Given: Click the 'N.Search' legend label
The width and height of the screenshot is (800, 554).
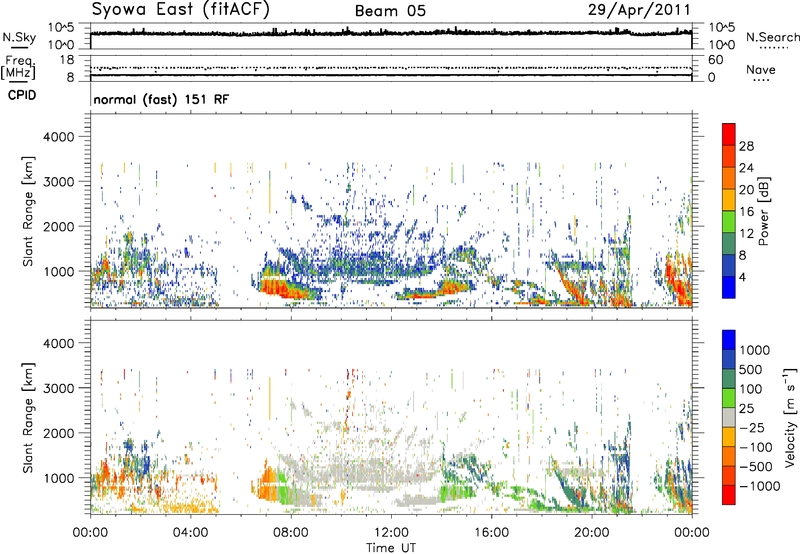Looking at the screenshot, I should [x=772, y=37].
